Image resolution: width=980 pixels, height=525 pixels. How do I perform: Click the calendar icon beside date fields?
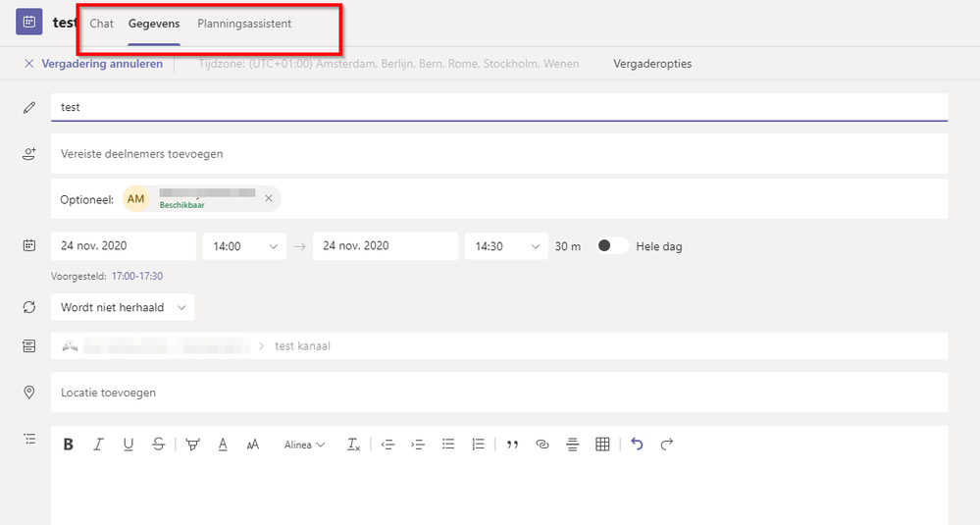pos(29,245)
